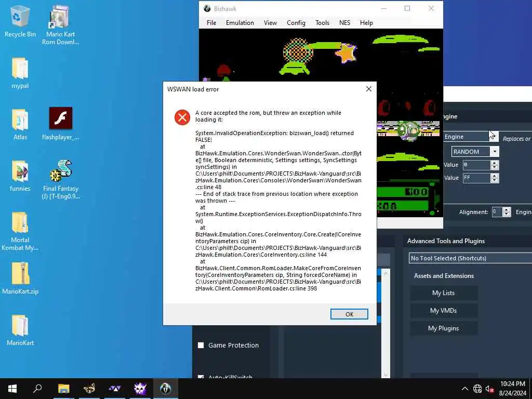Open the NES menu

click(x=345, y=23)
